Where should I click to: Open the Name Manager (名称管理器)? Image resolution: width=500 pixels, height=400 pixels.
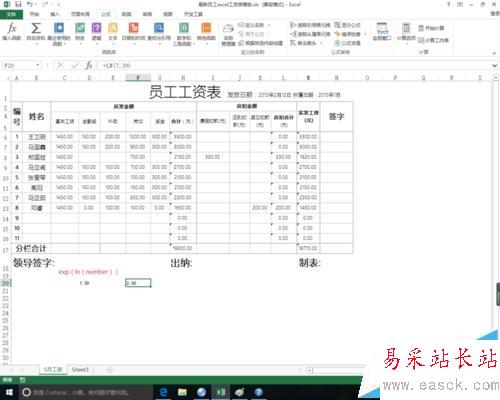click(x=228, y=35)
